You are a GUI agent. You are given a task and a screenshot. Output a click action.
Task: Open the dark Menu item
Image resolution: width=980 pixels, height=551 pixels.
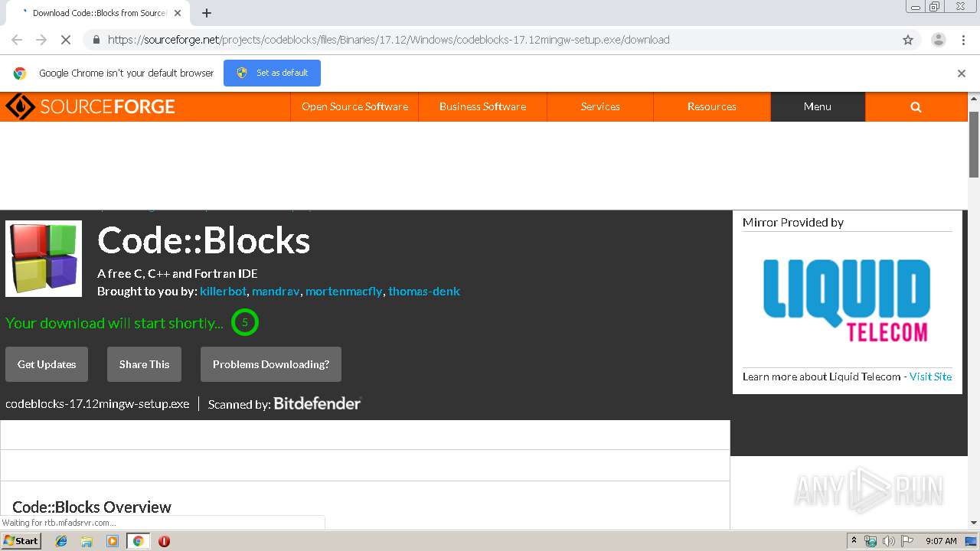coord(817,107)
